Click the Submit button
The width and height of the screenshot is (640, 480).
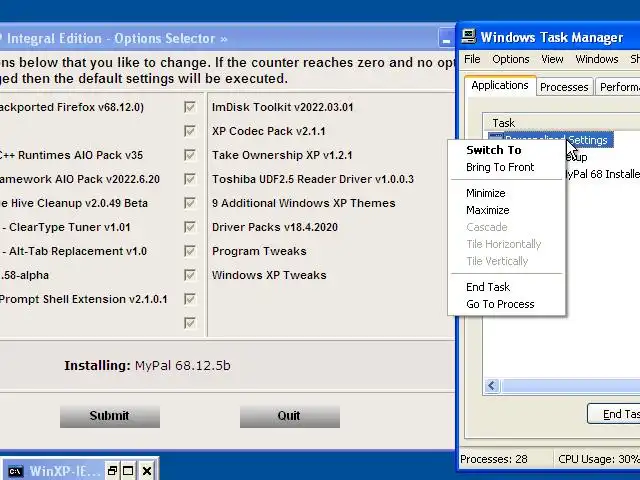[x=109, y=416]
